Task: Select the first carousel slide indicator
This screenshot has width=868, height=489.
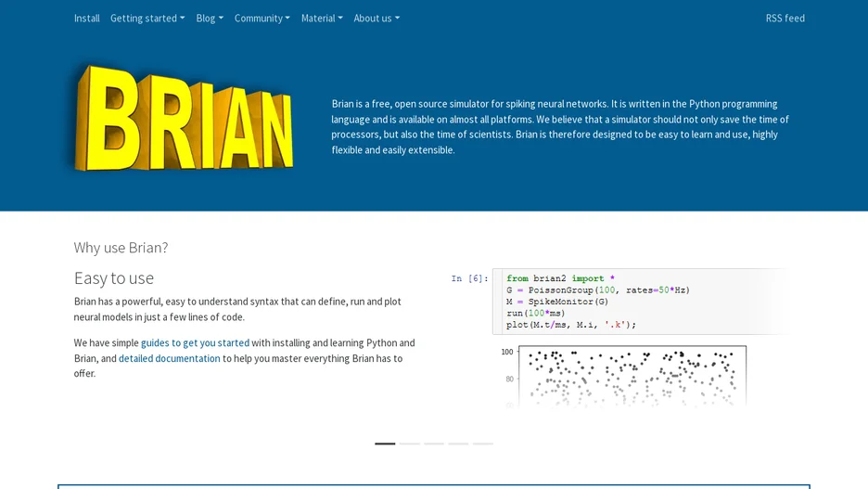Action: click(x=385, y=444)
